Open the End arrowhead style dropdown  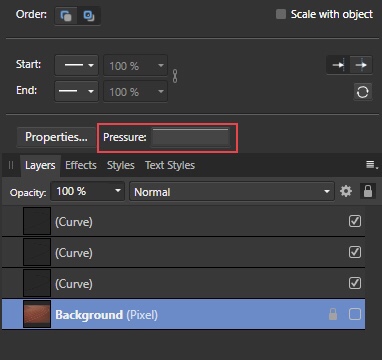tap(77, 91)
